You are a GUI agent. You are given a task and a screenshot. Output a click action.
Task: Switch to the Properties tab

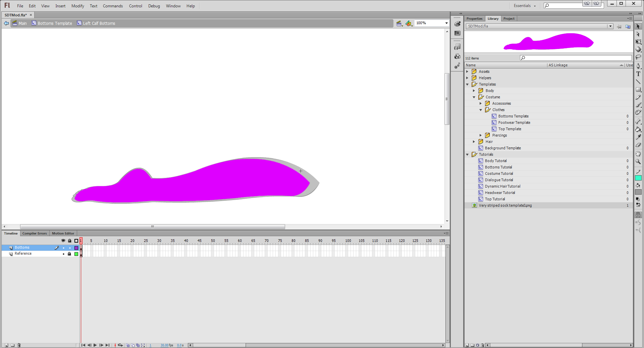[474, 19]
